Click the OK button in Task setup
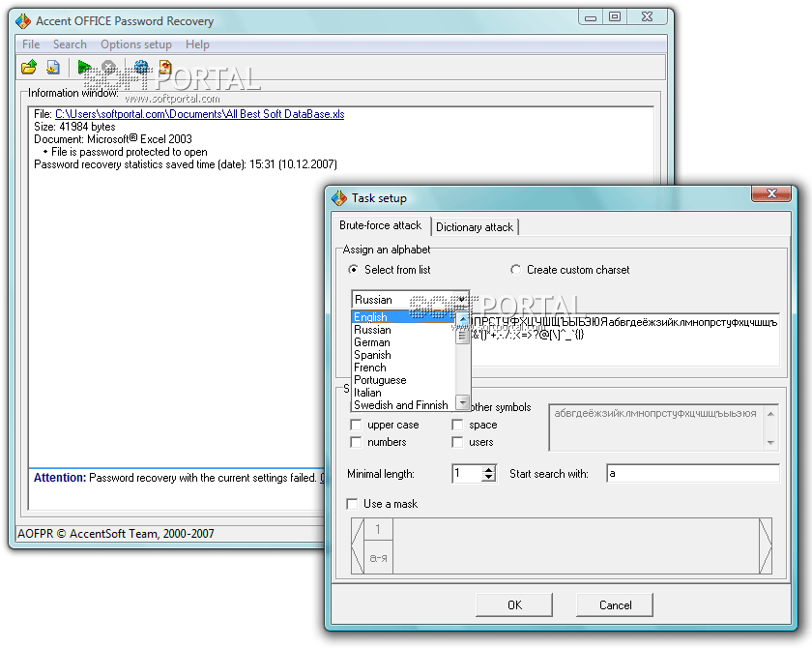Image resolution: width=812 pixels, height=648 pixels. 514,605
